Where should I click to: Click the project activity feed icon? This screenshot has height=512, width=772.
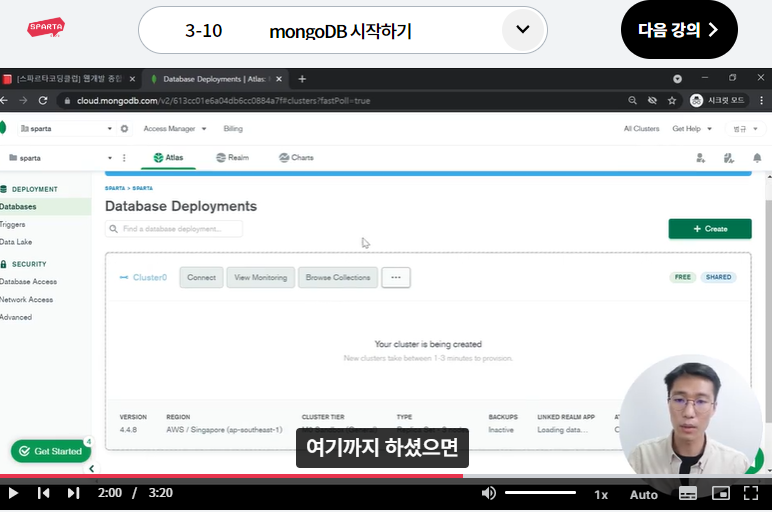pos(729,158)
